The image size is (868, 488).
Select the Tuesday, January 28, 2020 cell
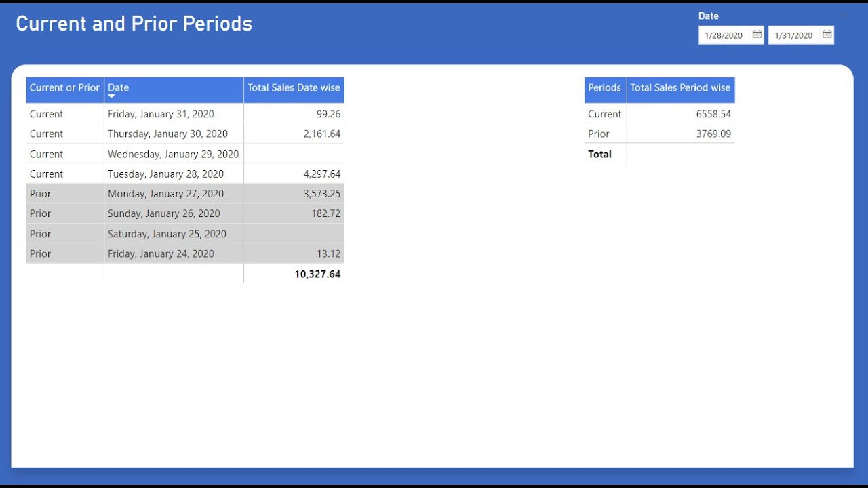point(174,174)
